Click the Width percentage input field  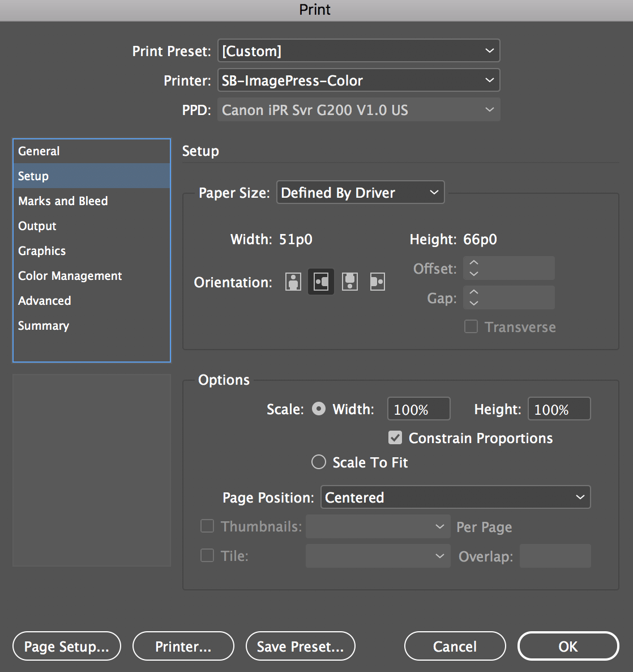click(x=418, y=409)
